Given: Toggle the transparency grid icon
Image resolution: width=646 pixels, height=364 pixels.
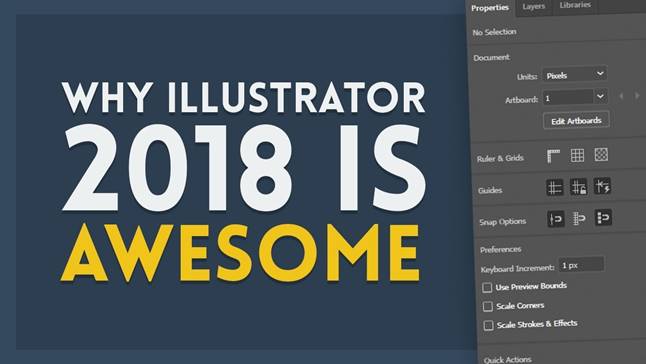Looking at the screenshot, I should tap(601, 155).
